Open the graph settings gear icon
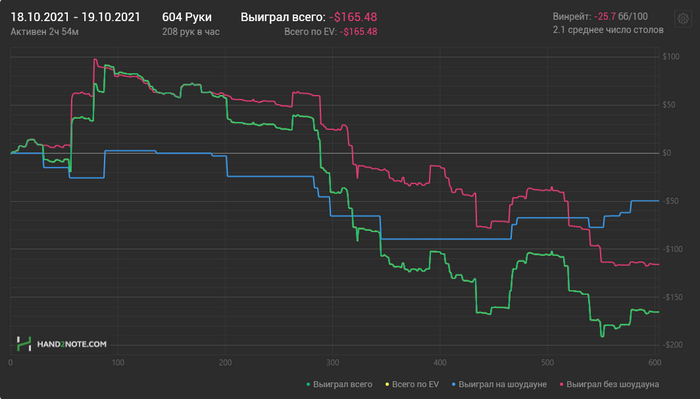Screen dimensions: 700x399 pos(683,19)
